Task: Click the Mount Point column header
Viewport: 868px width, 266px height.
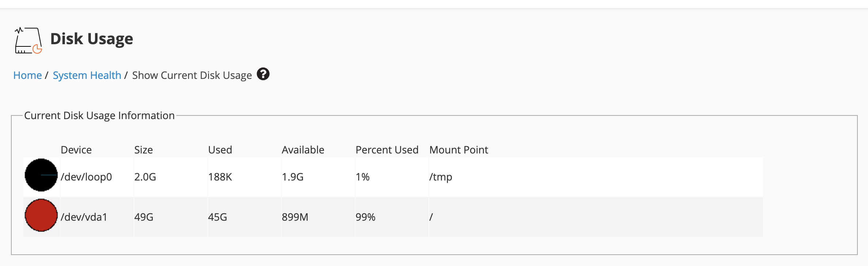Action: pyautogui.click(x=458, y=150)
